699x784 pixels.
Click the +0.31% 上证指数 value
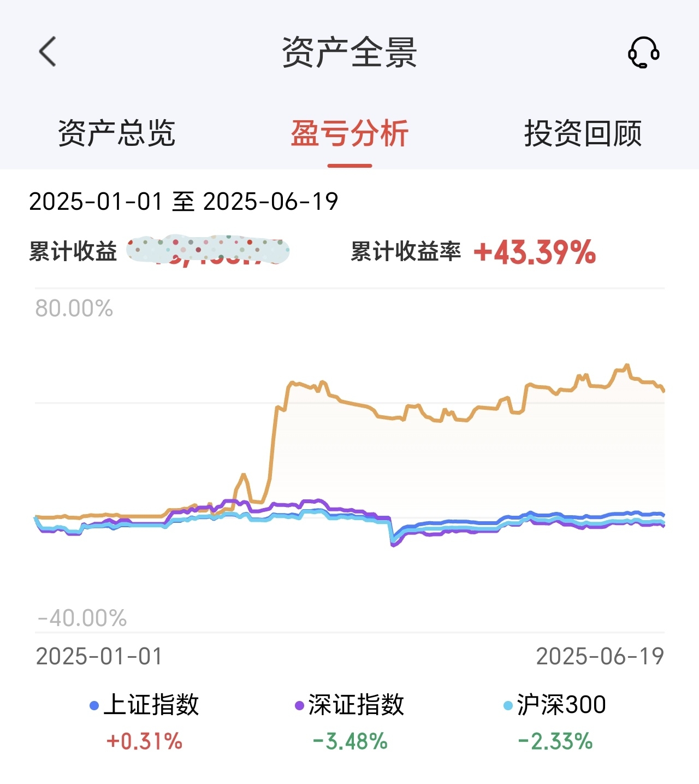(x=144, y=741)
